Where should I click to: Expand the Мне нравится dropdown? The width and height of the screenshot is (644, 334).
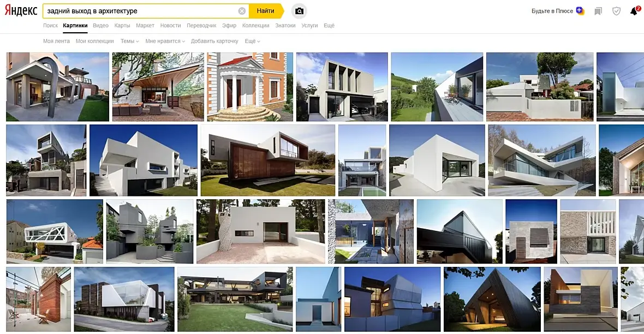click(x=165, y=41)
